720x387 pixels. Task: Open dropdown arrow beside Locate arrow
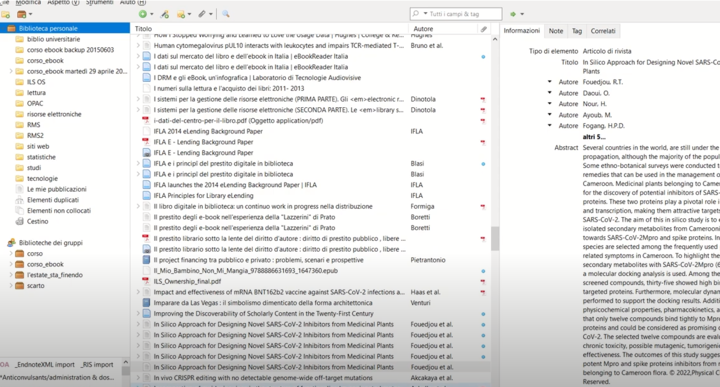click(x=522, y=14)
